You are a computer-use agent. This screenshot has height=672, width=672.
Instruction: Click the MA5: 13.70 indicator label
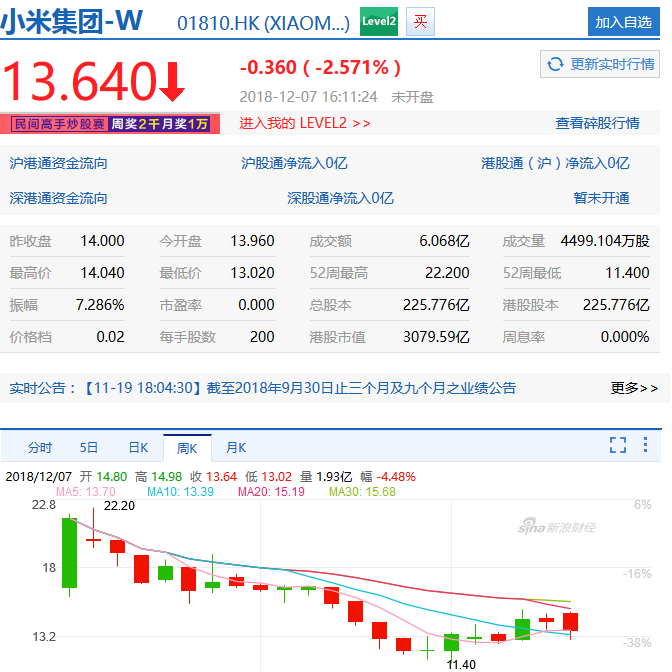coord(86,492)
